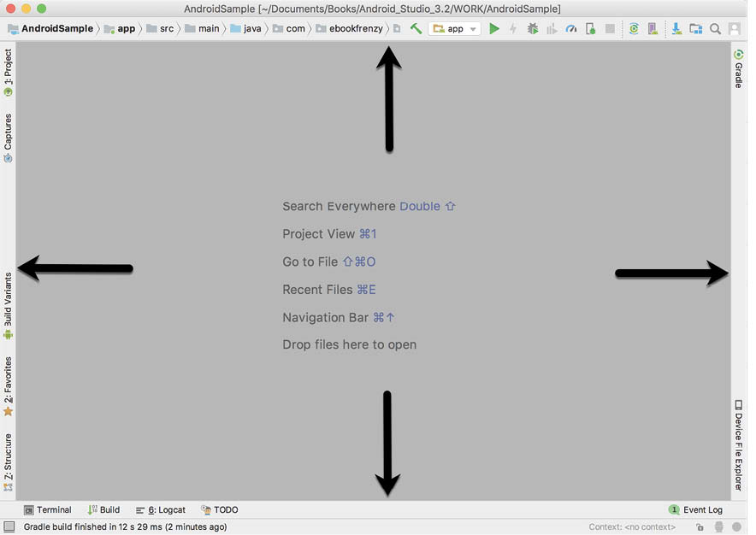Click the Debug app bug icon
The height and width of the screenshot is (535, 756).
pos(532,28)
